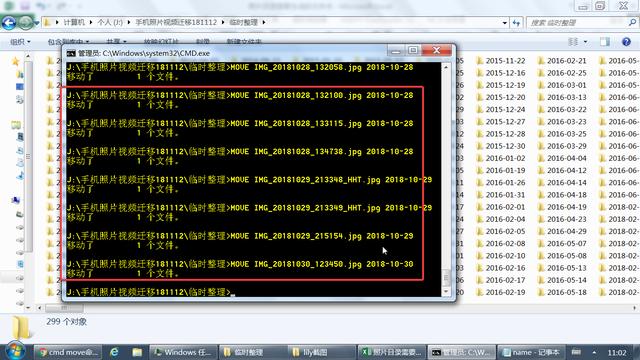
Task: Switch to Chrome 'cmd move' taskbar item
Action: [x=68, y=352]
